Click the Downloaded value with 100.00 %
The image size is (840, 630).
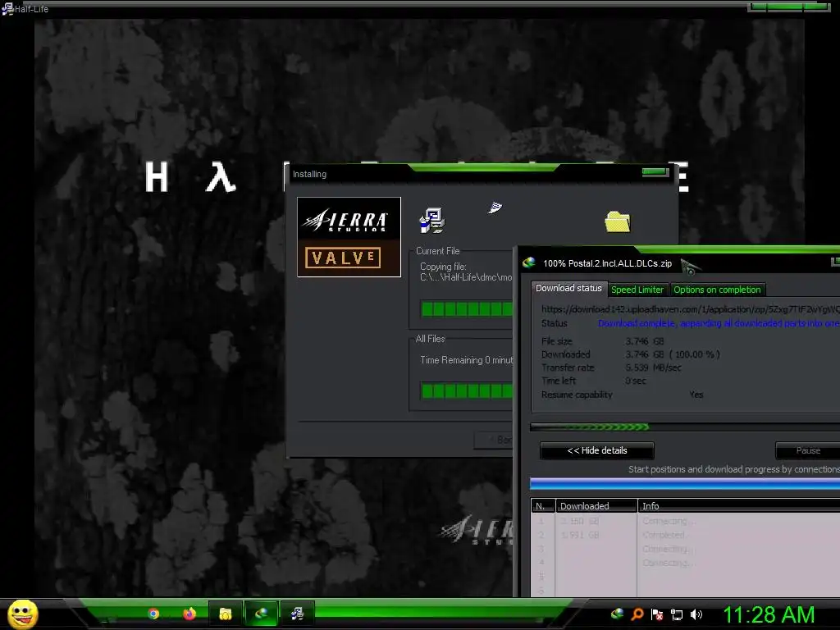[673, 354]
